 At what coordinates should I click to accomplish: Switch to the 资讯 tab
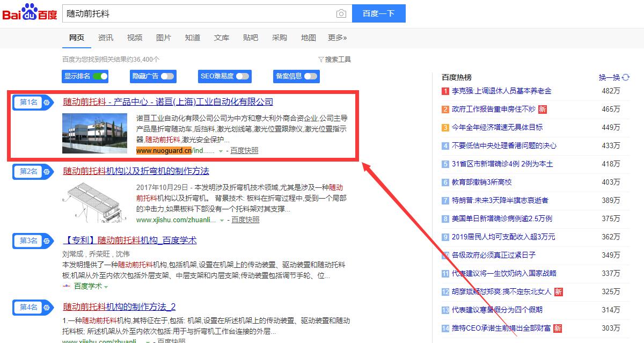click(x=106, y=38)
